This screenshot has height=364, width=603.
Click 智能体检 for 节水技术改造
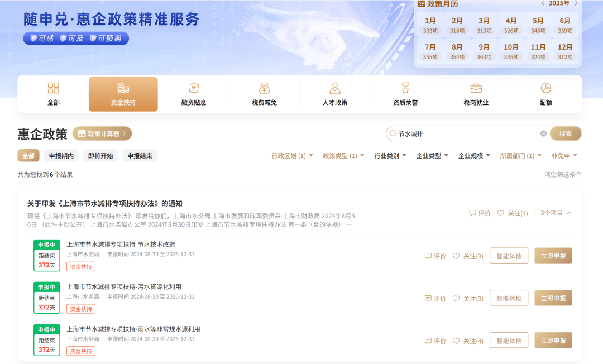[x=509, y=256]
